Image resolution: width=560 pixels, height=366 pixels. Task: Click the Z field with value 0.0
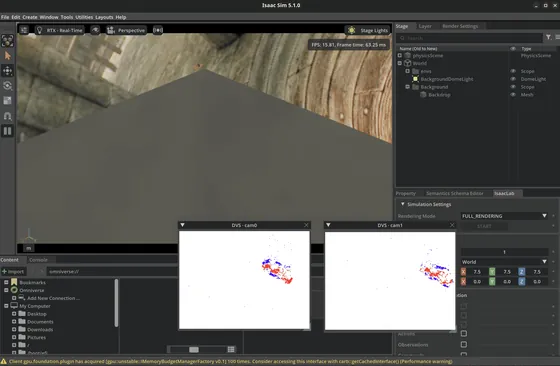(537, 281)
